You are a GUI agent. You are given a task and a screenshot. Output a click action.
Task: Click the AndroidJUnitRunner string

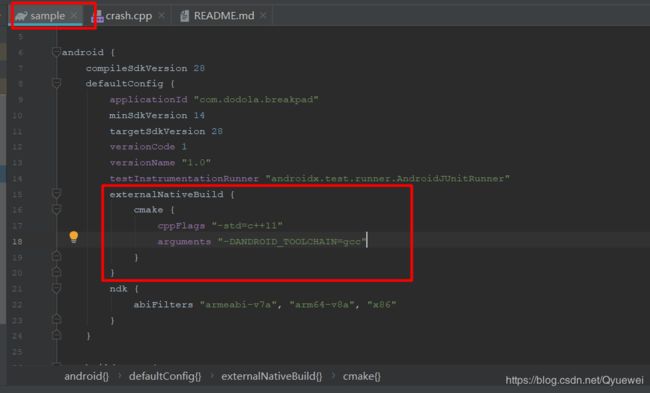388,178
